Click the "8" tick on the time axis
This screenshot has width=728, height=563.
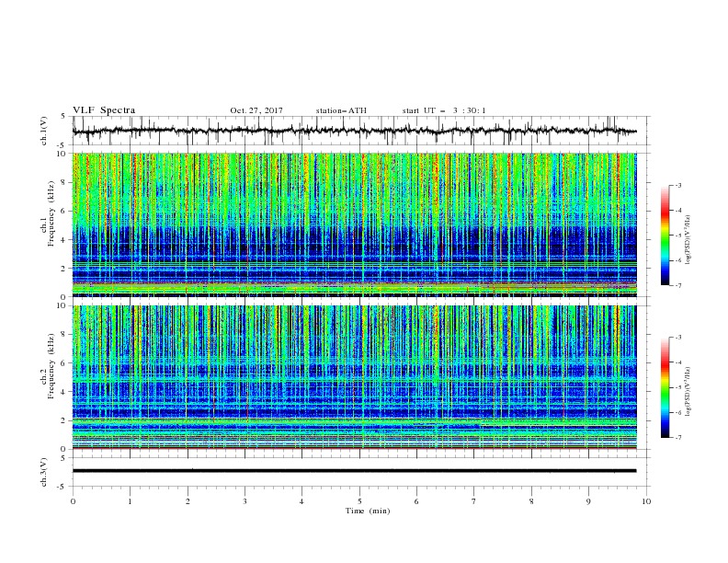pos(531,501)
